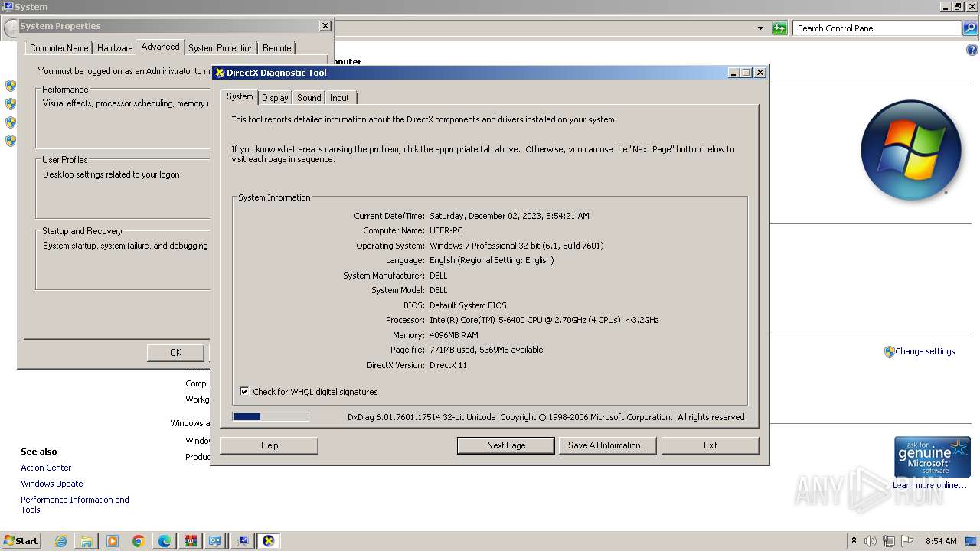Switch to the Display tab in DxDiag
This screenshot has height=551, width=980.
(x=275, y=98)
